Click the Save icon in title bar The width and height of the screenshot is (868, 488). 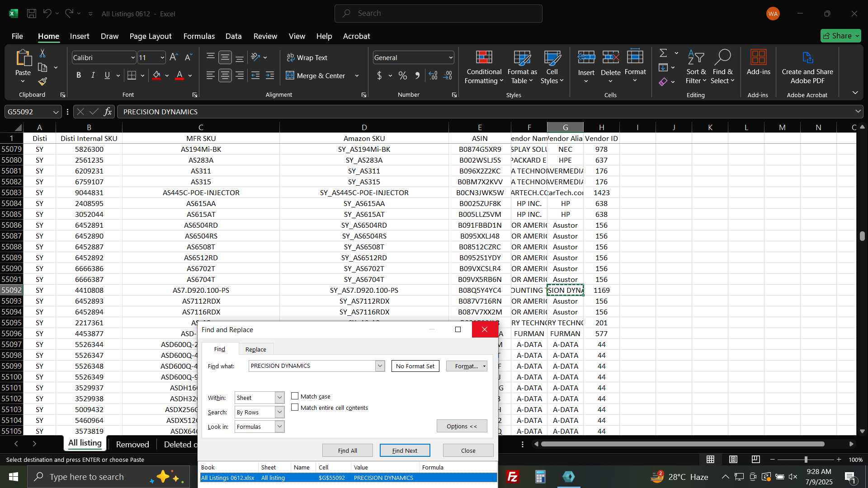32,14
